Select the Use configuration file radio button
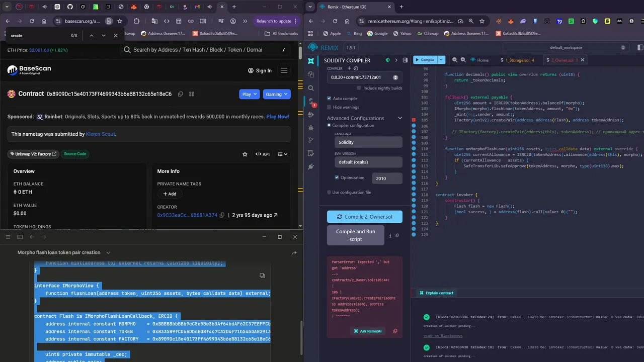The image size is (644, 362). [329, 193]
